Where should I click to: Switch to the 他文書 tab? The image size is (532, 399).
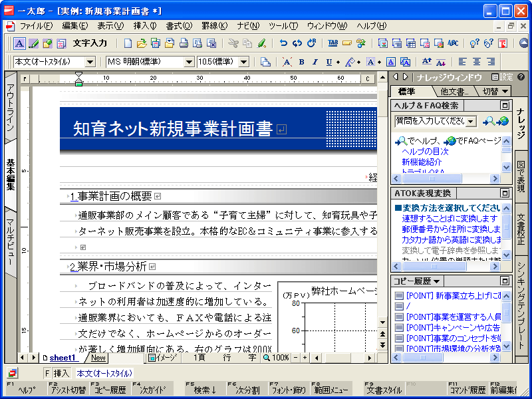click(x=454, y=91)
